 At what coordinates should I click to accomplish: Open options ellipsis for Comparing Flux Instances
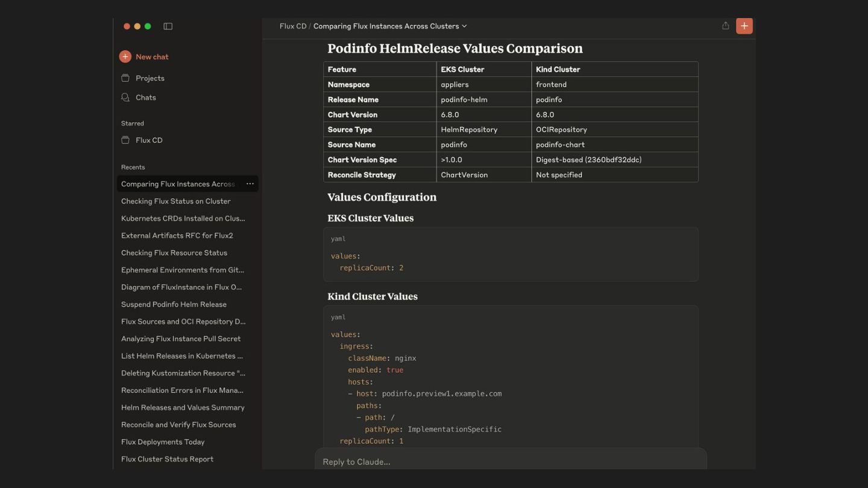point(250,184)
